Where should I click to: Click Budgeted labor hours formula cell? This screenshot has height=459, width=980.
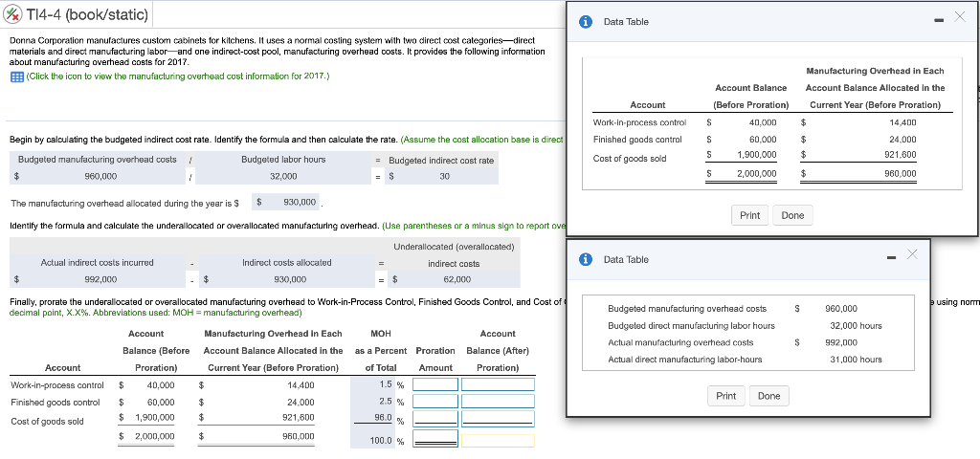(x=283, y=160)
